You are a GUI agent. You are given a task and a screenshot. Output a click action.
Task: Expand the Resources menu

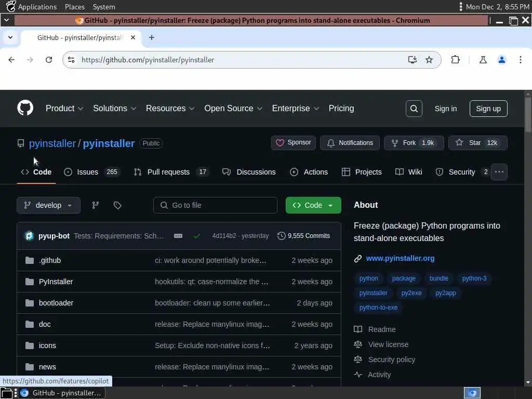(170, 108)
